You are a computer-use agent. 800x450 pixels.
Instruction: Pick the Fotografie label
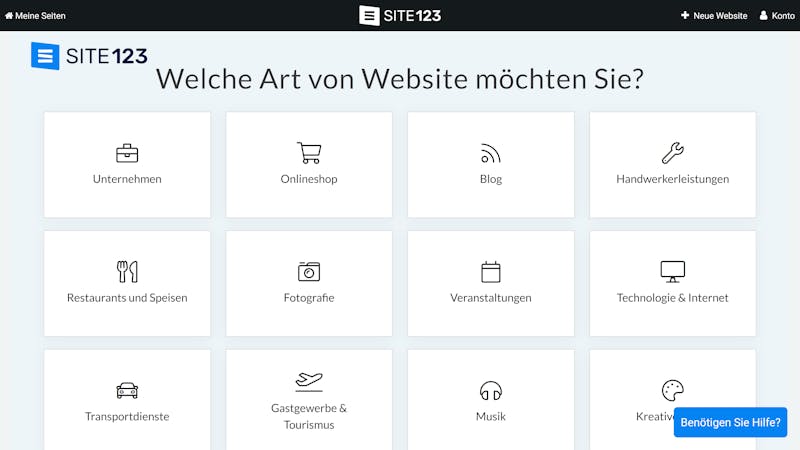click(309, 298)
